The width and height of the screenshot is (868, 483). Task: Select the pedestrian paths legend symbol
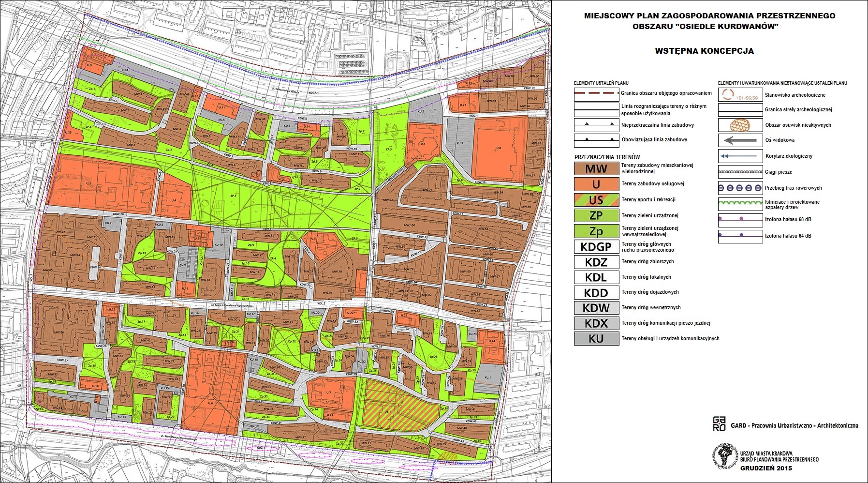740,172
